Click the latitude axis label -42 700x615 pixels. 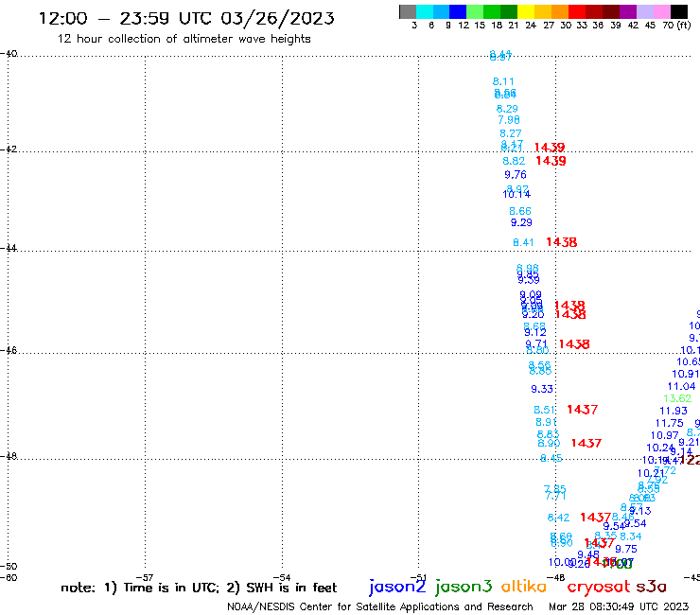(9, 149)
